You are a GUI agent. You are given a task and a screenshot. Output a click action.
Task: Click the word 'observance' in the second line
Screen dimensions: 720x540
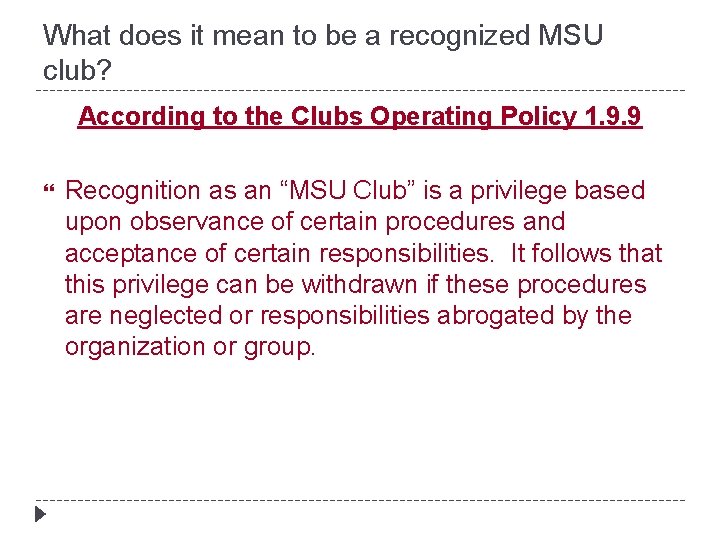pyautogui.click(x=197, y=221)
